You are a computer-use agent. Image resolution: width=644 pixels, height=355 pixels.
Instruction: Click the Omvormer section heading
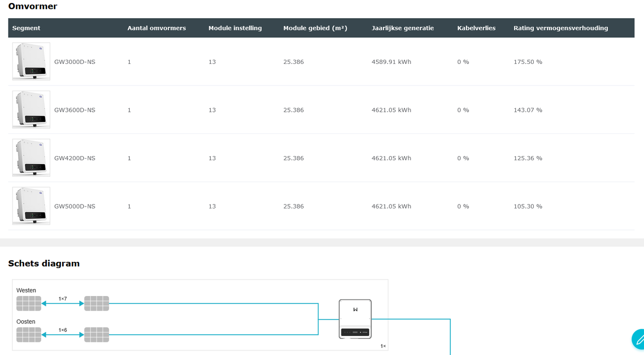click(x=33, y=7)
